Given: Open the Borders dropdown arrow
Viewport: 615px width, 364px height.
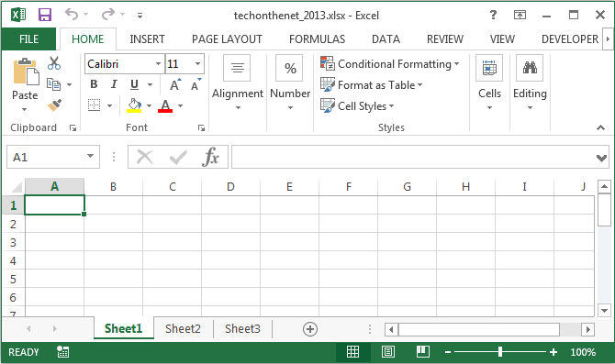Looking at the screenshot, I should 110,105.
